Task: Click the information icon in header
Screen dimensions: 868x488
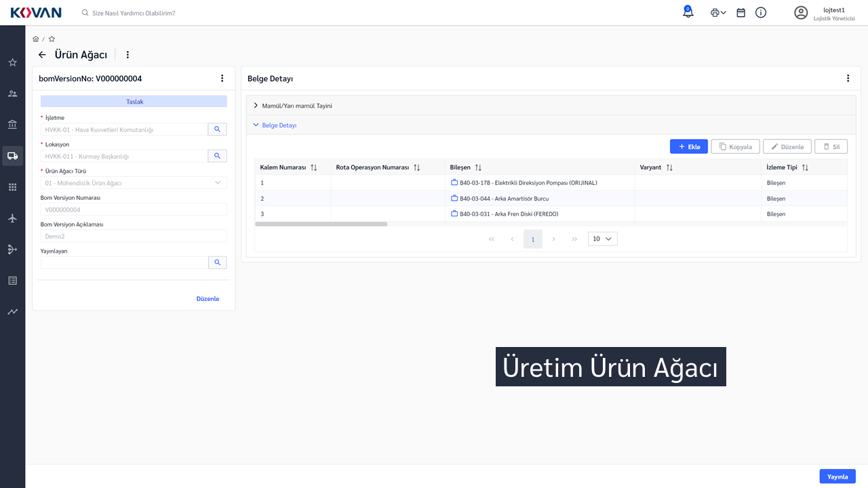Action: click(761, 12)
